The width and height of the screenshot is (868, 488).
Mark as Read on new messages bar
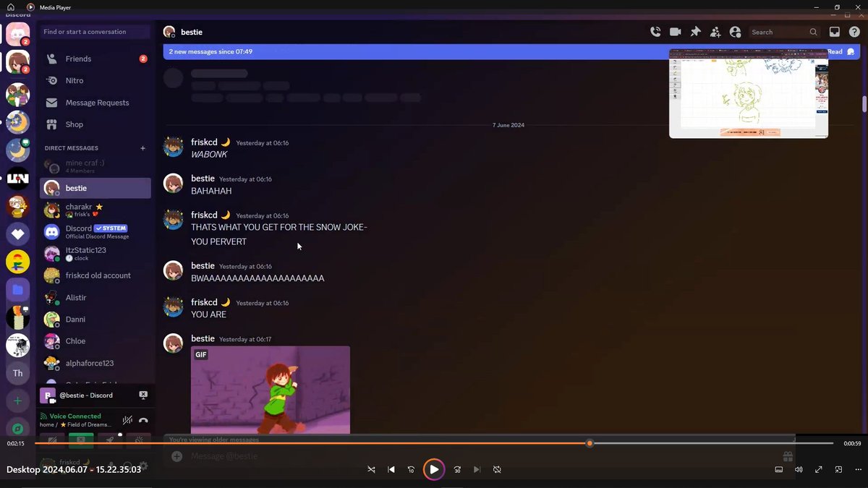click(x=841, y=51)
